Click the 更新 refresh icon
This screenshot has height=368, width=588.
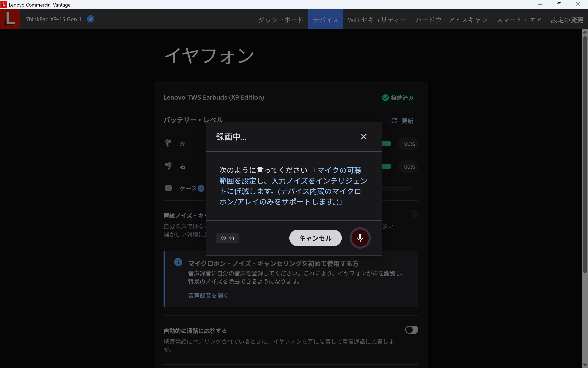tap(394, 121)
